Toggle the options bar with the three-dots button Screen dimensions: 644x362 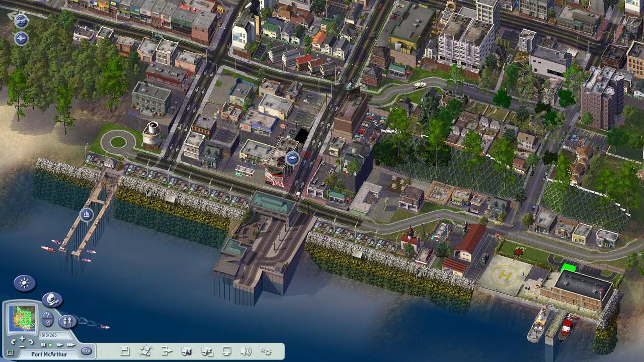click(86, 351)
